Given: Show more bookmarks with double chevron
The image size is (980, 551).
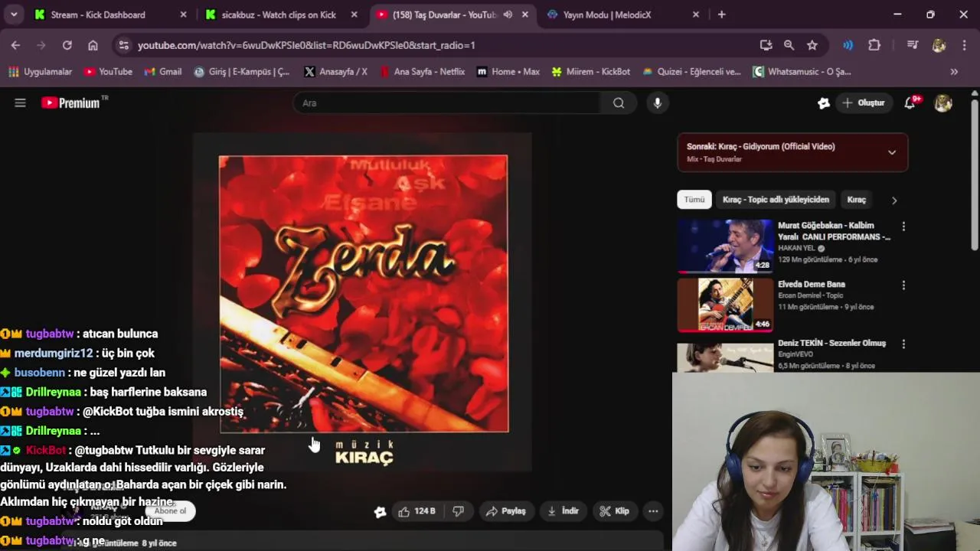Looking at the screenshot, I should coord(954,72).
